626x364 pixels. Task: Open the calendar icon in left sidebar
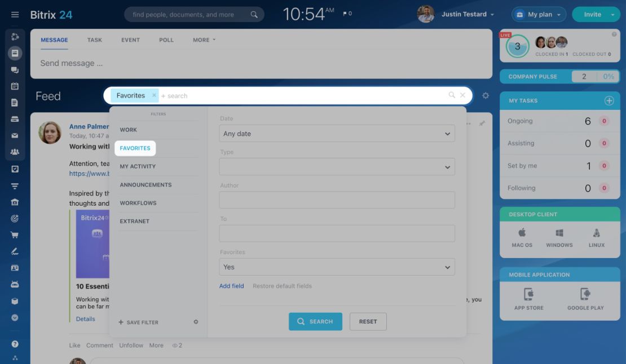(x=15, y=86)
